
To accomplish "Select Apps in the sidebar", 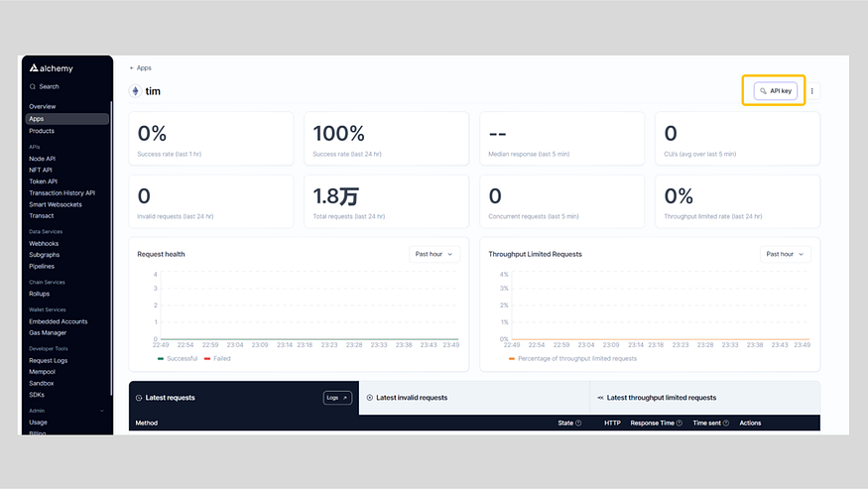I will [x=67, y=119].
